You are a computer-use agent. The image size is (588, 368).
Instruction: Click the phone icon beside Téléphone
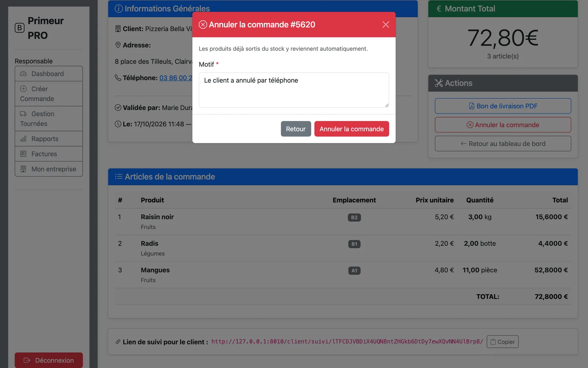(118, 78)
